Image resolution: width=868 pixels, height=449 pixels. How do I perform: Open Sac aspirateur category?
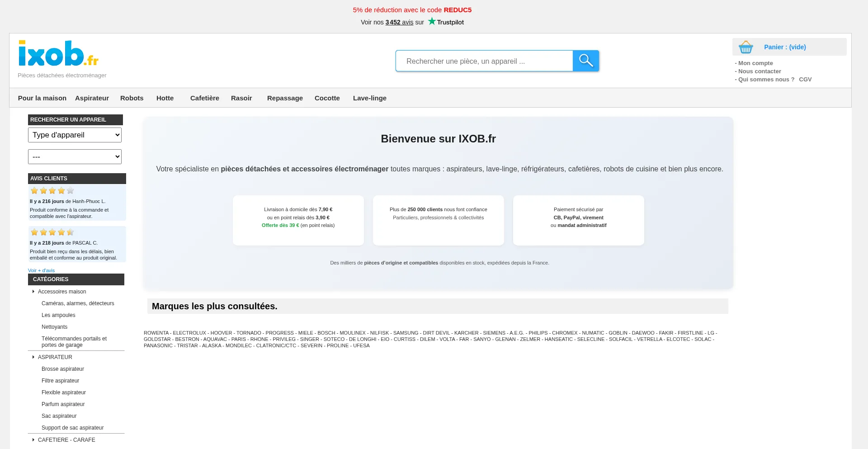[59, 416]
